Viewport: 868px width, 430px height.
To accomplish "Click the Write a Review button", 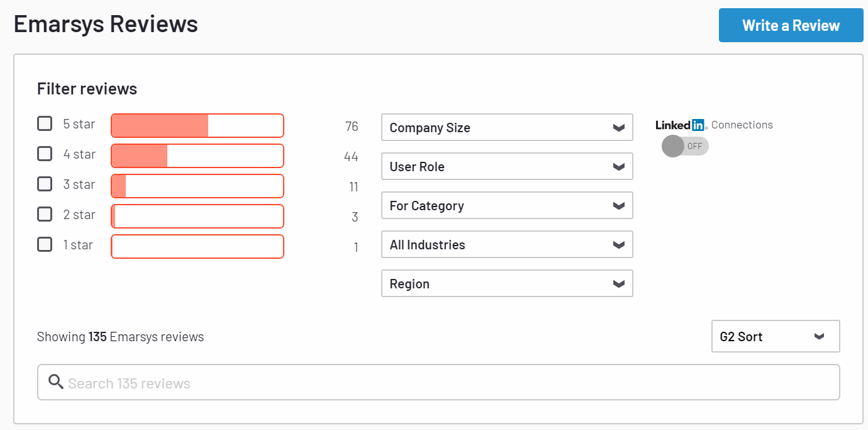I will point(791,25).
